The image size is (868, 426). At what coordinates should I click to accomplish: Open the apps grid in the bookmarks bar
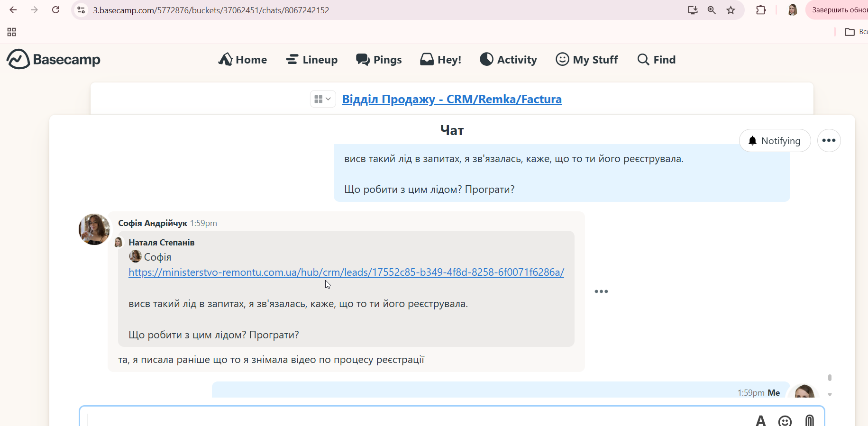(12, 32)
